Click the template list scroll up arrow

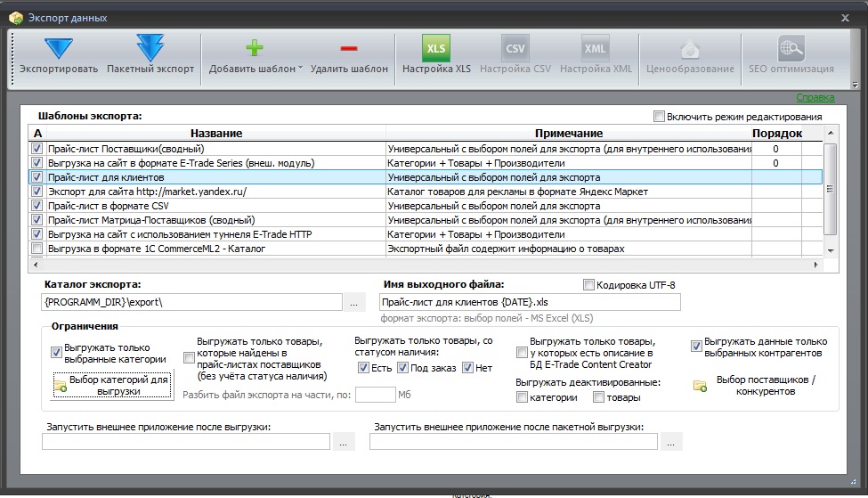pyautogui.click(x=831, y=133)
